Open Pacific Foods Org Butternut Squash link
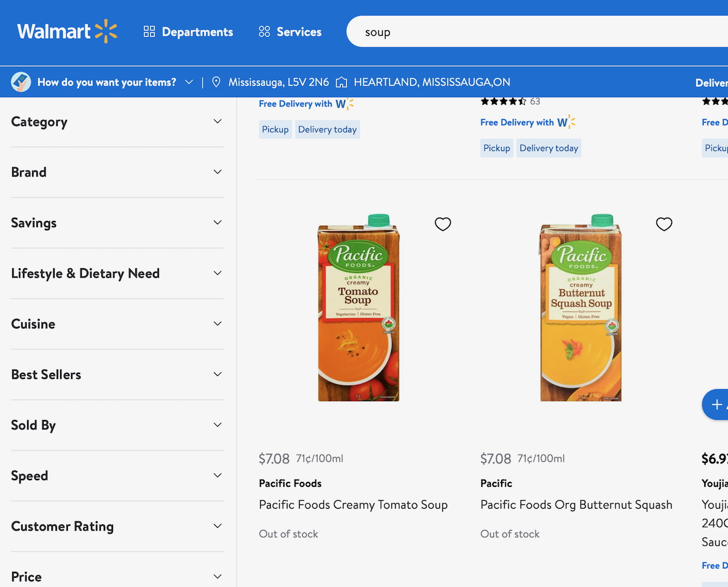The width and height of the screenshot is (728, 587). pyautogui.click(x=576, y=504)
